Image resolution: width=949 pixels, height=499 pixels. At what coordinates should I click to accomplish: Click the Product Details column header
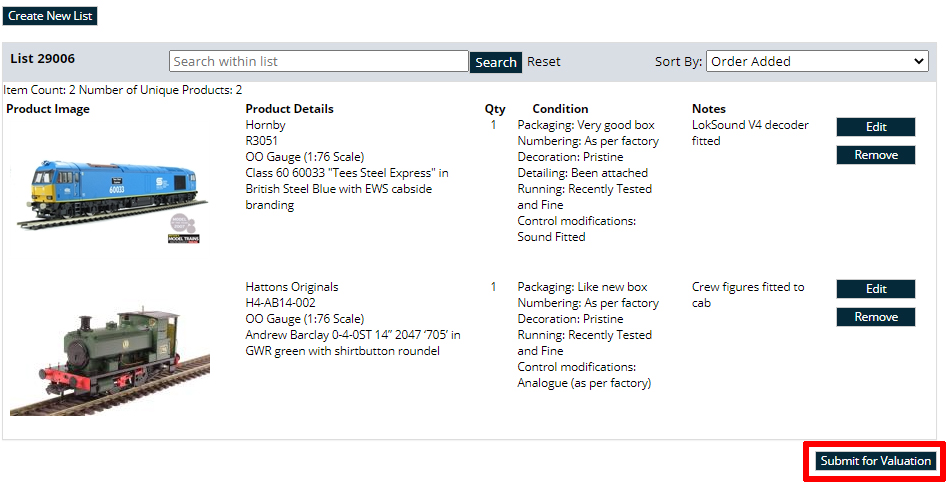click(289, 109)
